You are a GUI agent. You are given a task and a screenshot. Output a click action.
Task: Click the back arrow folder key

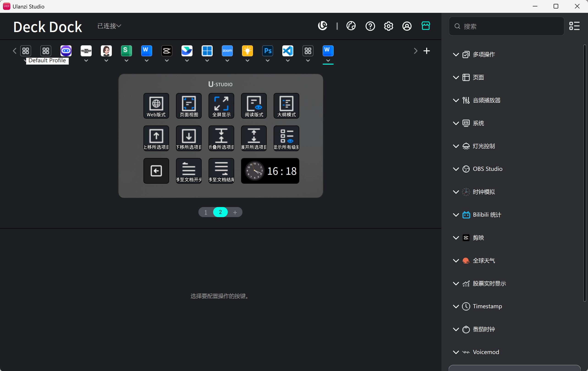pos(156,171)
